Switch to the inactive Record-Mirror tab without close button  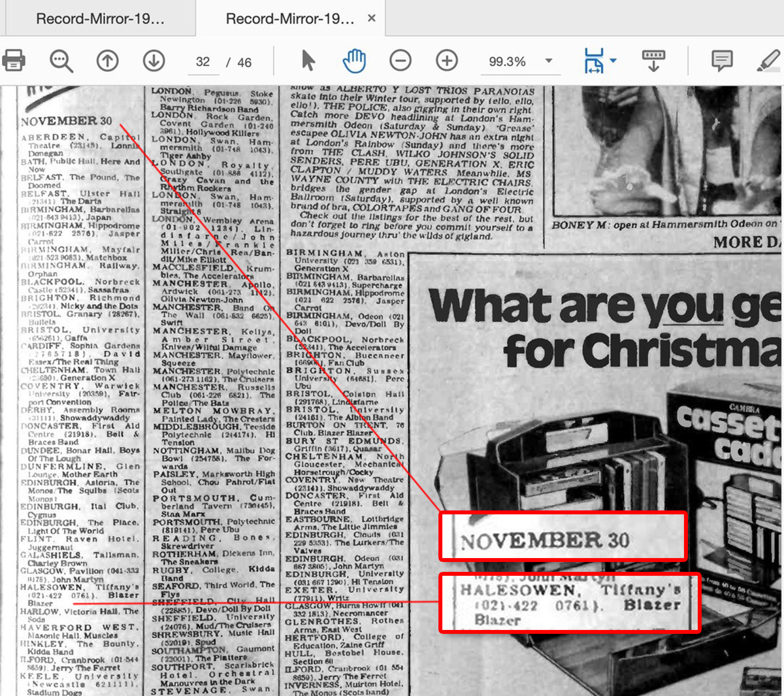point(100,18)
